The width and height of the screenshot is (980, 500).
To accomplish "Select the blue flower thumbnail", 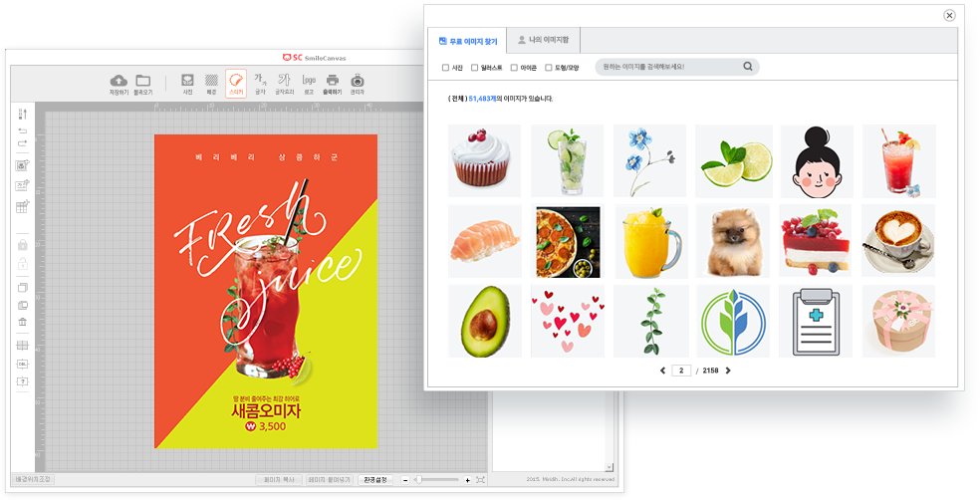I will tap(650, 160).
